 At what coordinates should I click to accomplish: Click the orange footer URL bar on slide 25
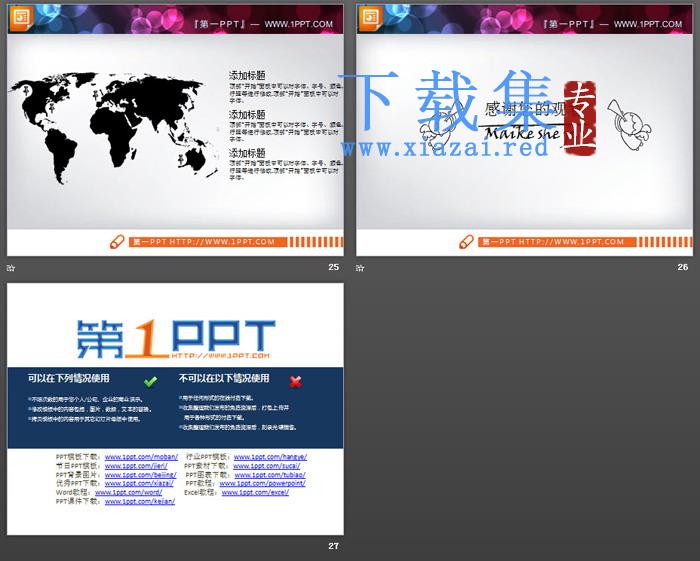[208, 242]
